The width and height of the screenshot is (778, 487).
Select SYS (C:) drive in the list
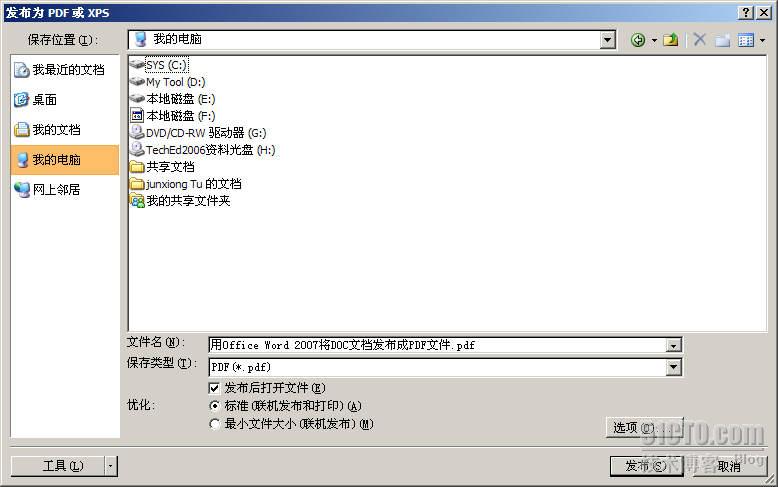166,65
